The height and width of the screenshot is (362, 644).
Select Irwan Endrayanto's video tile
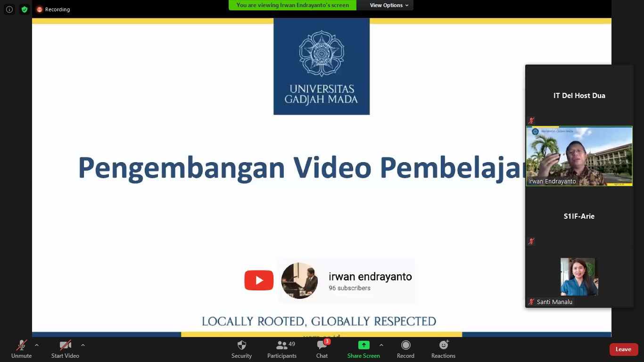(579, 156)
